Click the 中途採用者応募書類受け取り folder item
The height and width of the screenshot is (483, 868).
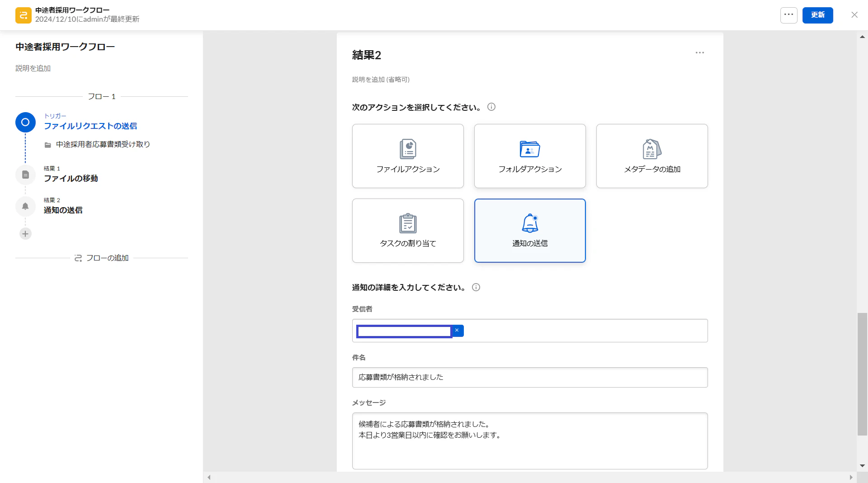tap(97, 144)
